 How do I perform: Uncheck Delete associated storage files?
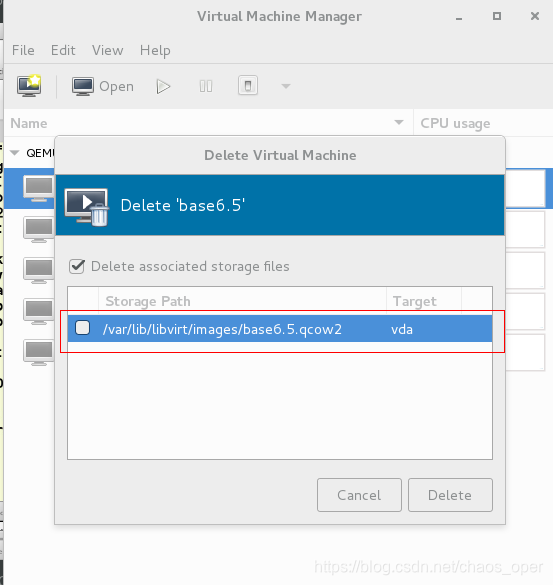(x=77, y=266)
